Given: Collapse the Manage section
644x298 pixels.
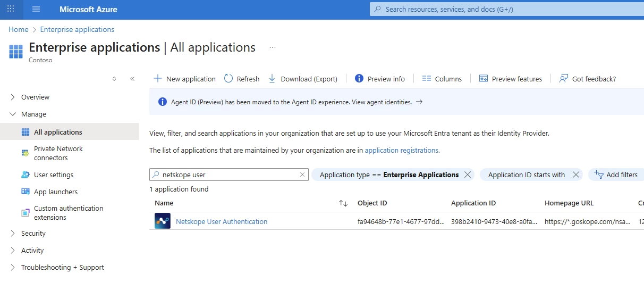Looking at the screenshot, I should pyautogui.click(x=13, y=114).
